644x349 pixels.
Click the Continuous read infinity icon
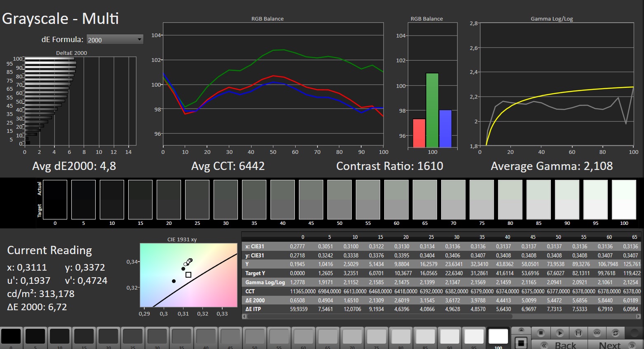tap(597, 332)
